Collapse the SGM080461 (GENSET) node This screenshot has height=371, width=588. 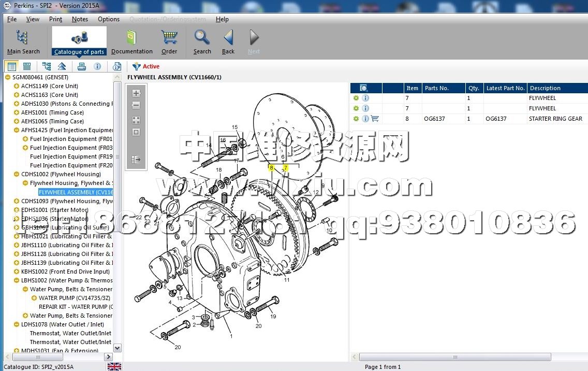pos(8,78)
